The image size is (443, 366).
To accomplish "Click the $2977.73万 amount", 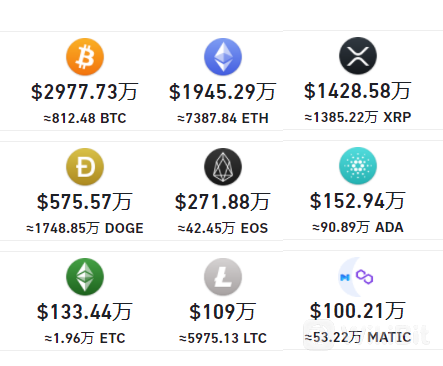I will pos(85,92).
